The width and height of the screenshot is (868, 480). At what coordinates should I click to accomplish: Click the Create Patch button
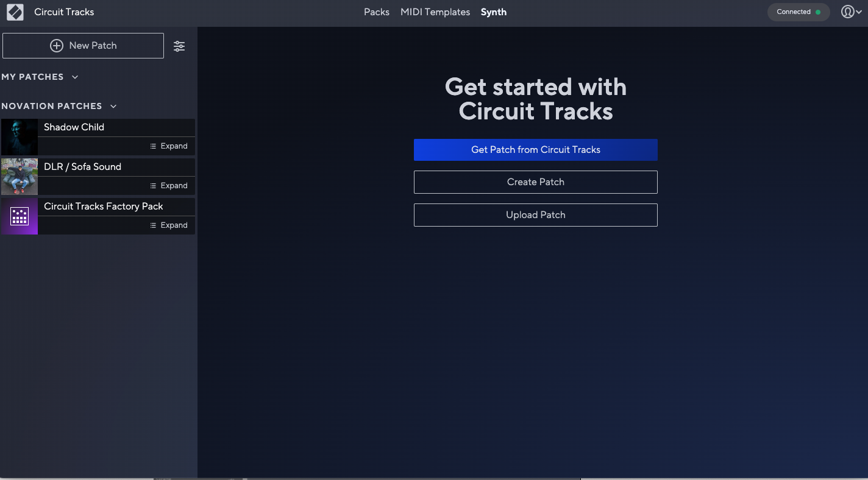click(x=535, y=182)
